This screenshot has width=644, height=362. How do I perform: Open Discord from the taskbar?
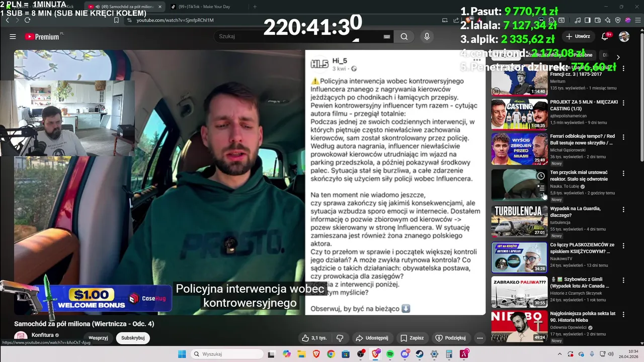[405, 354]
